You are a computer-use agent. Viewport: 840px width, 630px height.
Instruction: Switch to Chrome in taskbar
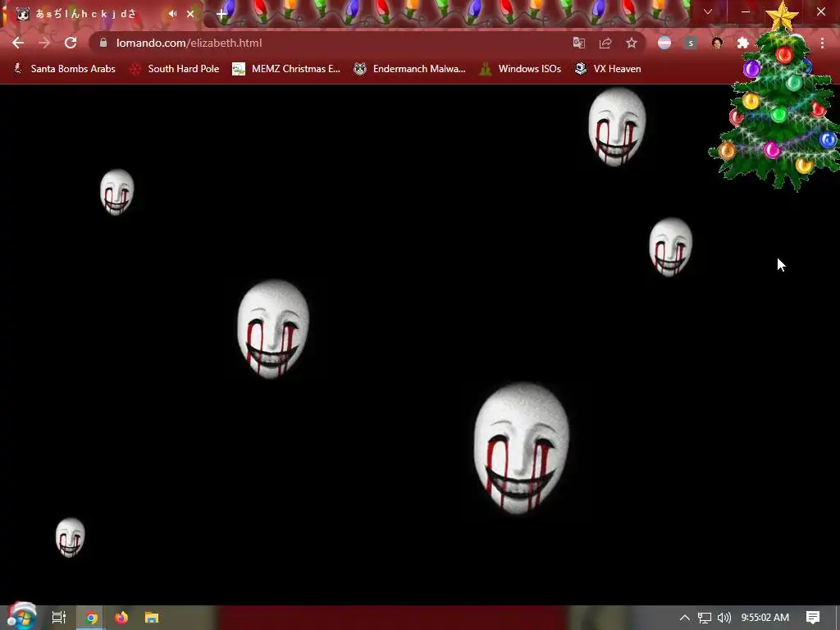(x=91, y=618)
